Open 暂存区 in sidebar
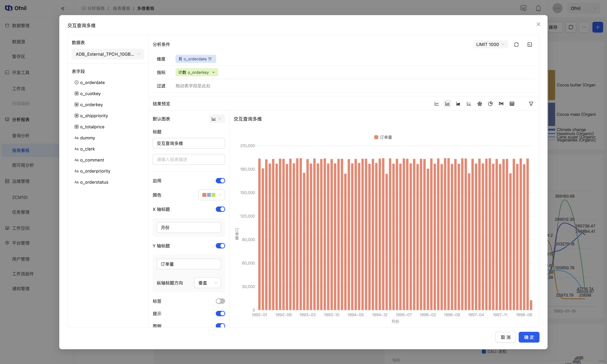 19,56
